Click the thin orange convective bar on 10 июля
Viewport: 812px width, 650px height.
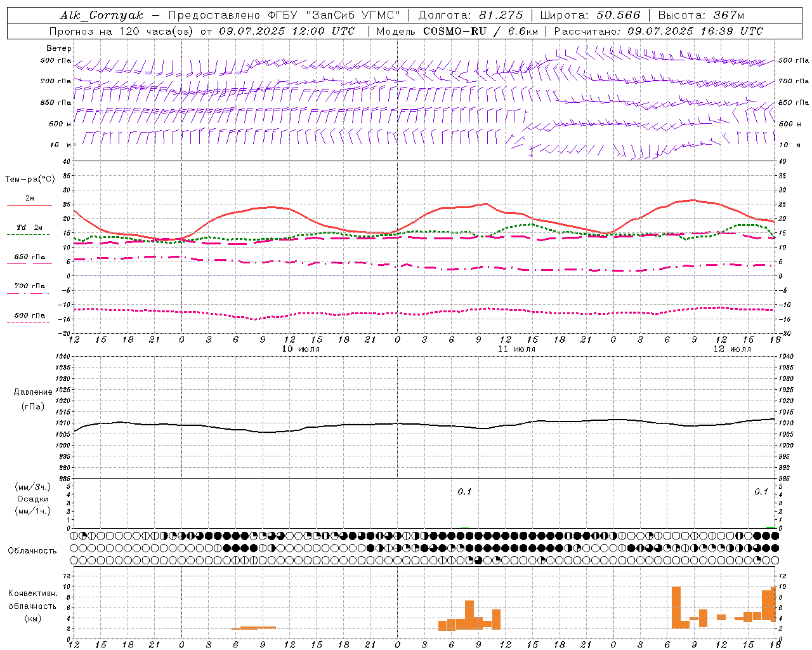click(x=254, y=628)
